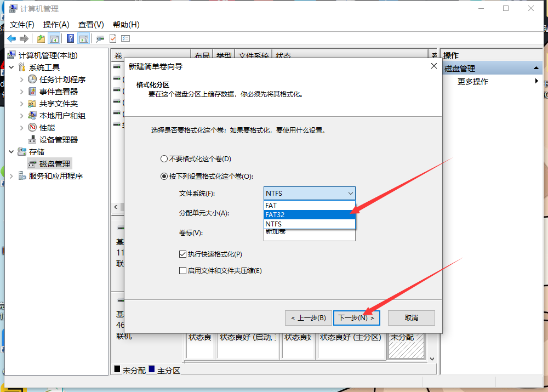The width and height of the screenshot is (548, 392).
Task: Click the 状态 column header
Action: [350, 54]
